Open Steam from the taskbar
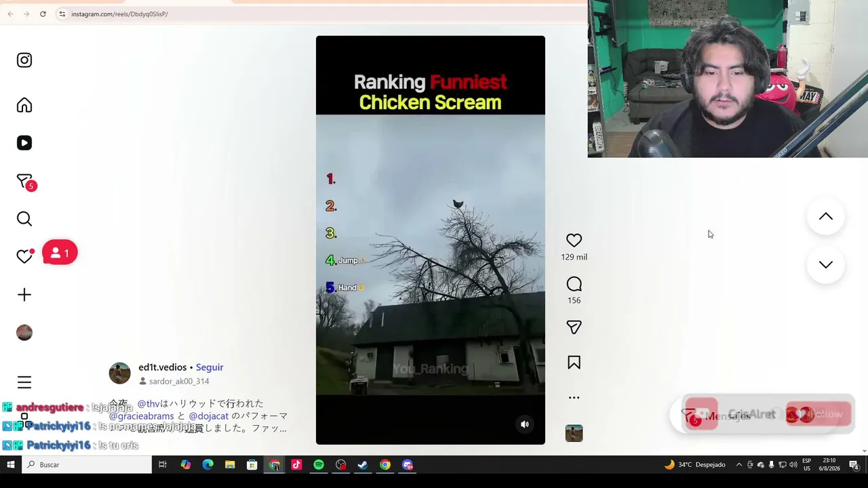 pyautogui.click(x=363, y=465)
